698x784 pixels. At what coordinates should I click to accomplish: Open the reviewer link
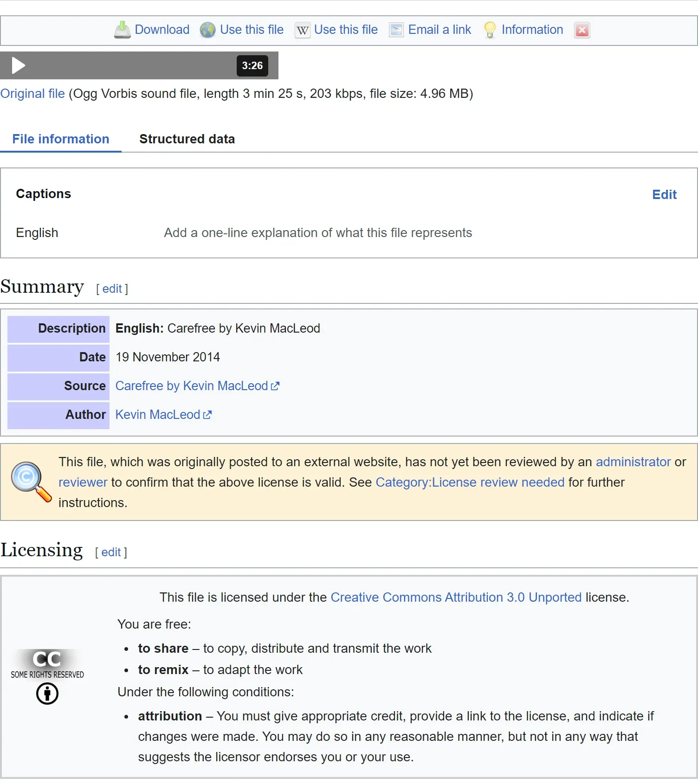click(x=83, y=482)
